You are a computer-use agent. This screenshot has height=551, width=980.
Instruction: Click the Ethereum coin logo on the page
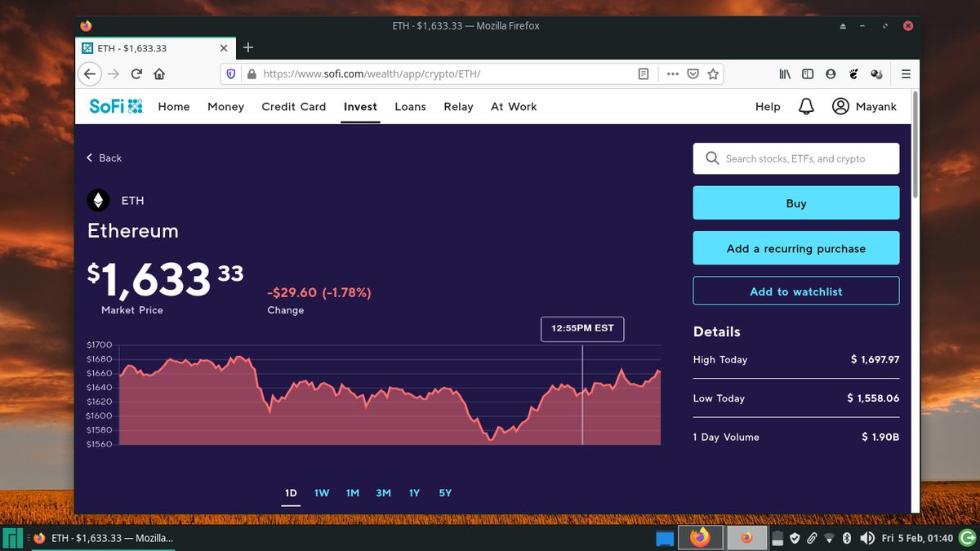pyautogui.click(x=98, y=200)
